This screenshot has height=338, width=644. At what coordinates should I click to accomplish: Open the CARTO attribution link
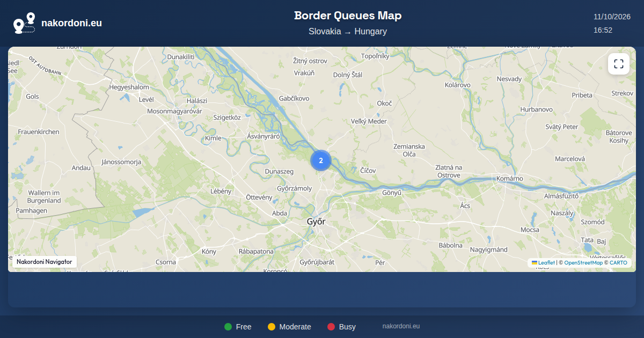618,263
